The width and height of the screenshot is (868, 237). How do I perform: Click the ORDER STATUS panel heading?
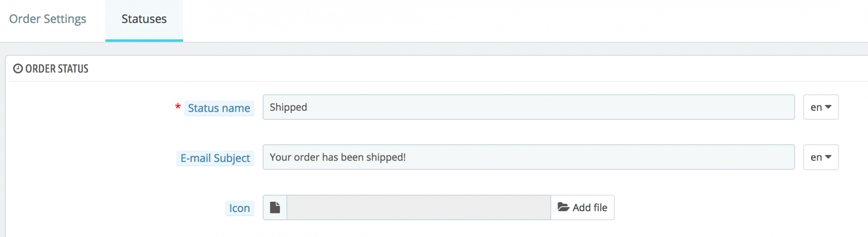(57, 69)
